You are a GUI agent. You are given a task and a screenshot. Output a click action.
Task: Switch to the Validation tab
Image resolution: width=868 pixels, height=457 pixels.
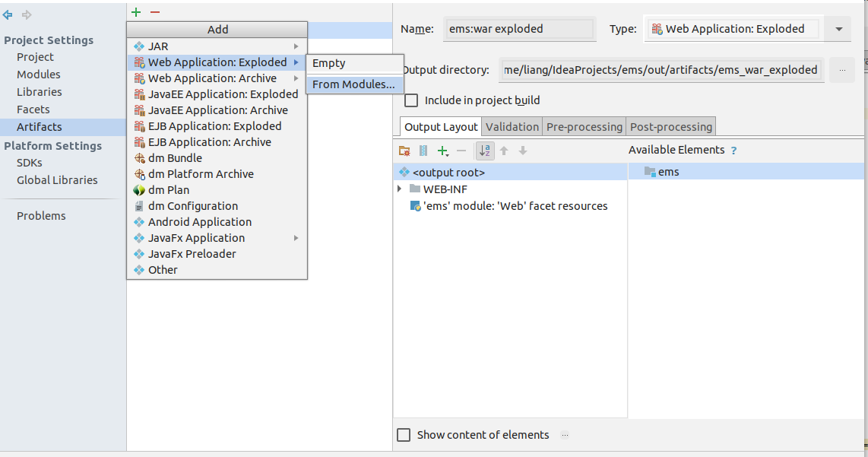click(512, 127)
